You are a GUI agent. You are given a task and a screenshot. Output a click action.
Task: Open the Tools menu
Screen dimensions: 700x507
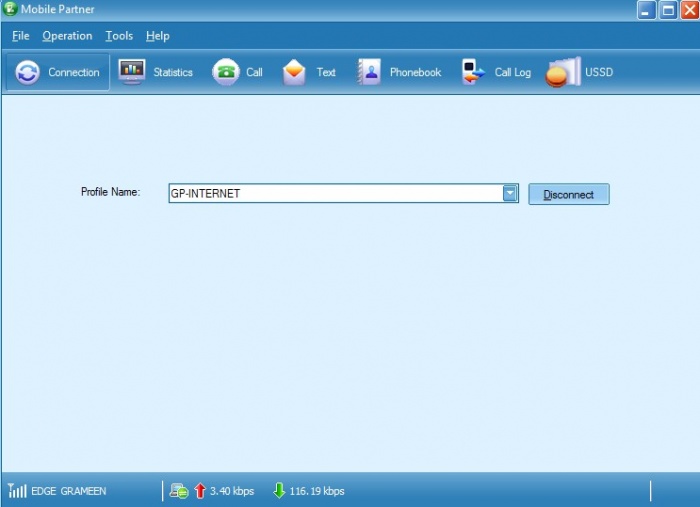[x=119, y=36]
